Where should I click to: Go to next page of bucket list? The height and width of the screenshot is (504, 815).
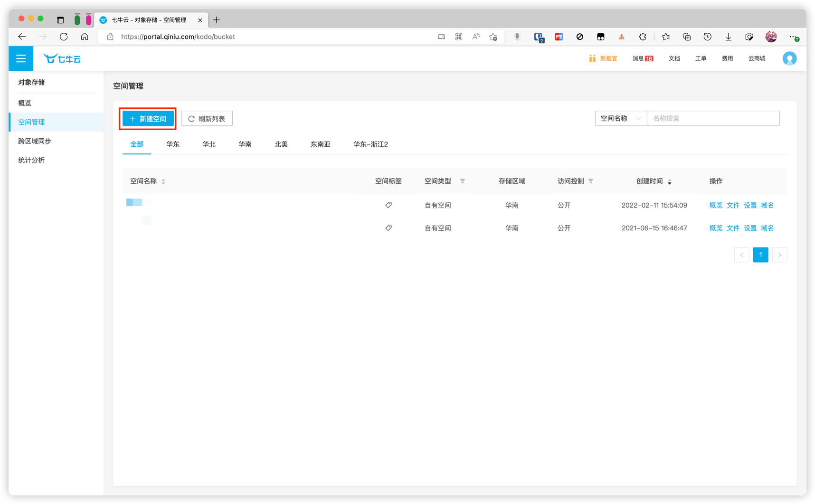point(779,255)
